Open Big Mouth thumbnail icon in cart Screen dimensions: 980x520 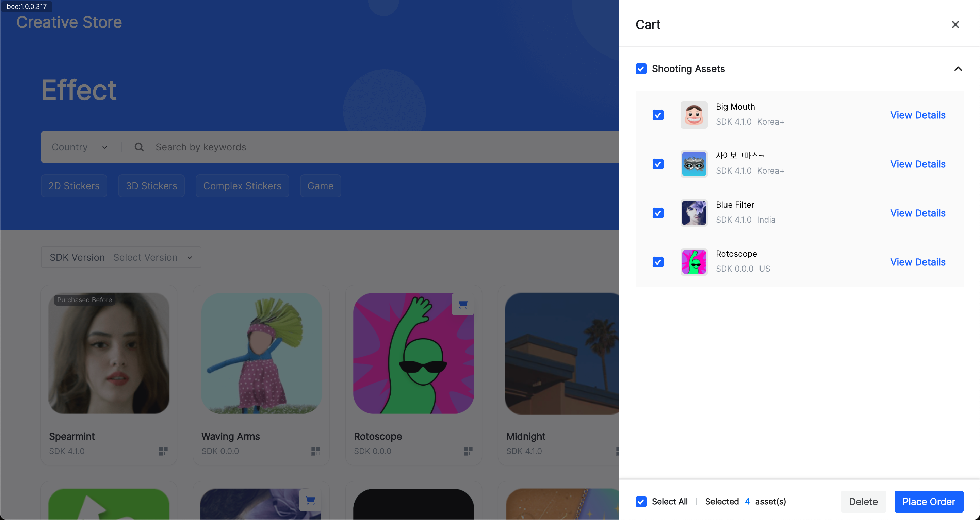pos(694,115)
